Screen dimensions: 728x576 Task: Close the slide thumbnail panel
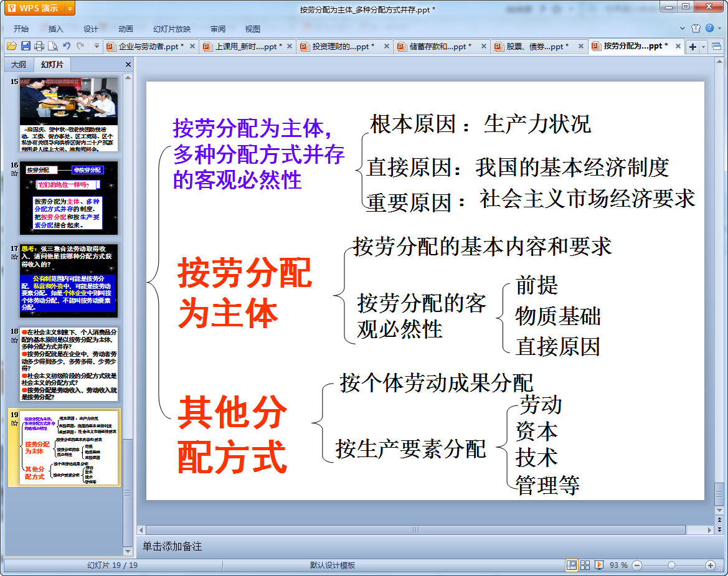pos(128,65)
